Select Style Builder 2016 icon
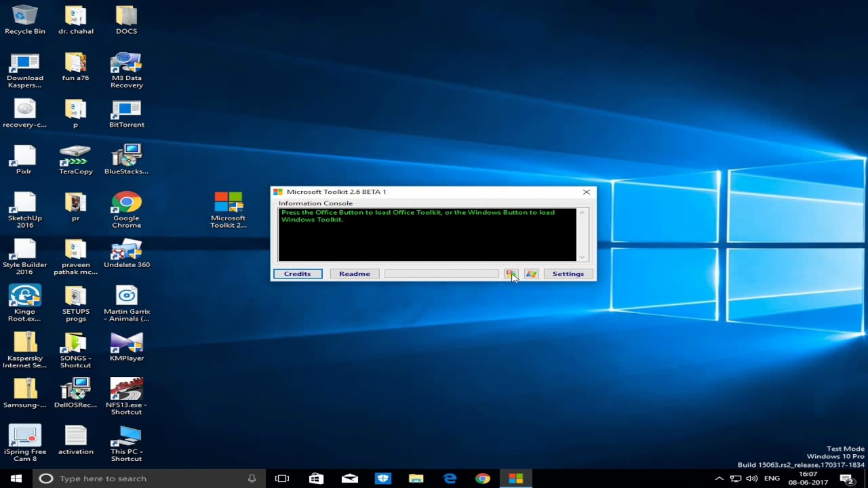 coord(25,258)
